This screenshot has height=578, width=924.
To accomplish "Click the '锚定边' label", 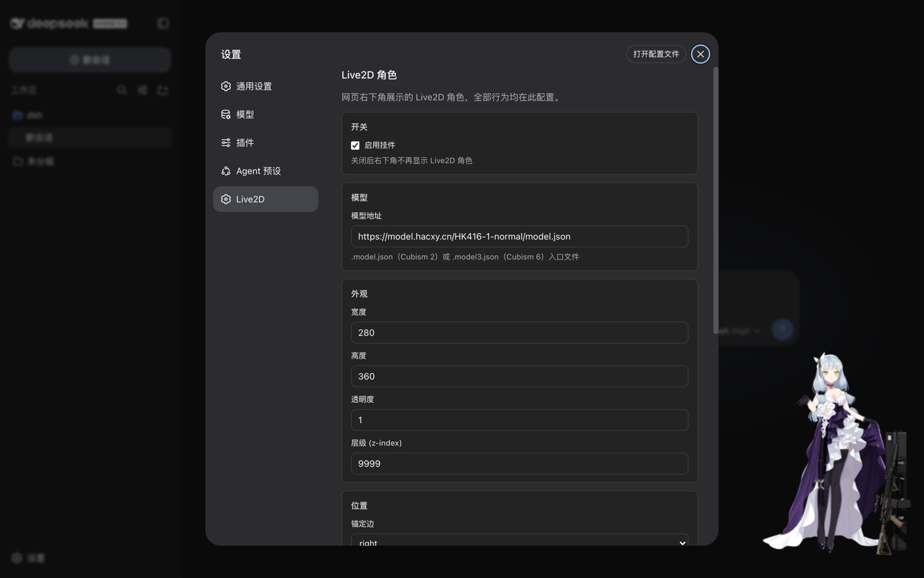I will 363,524.
